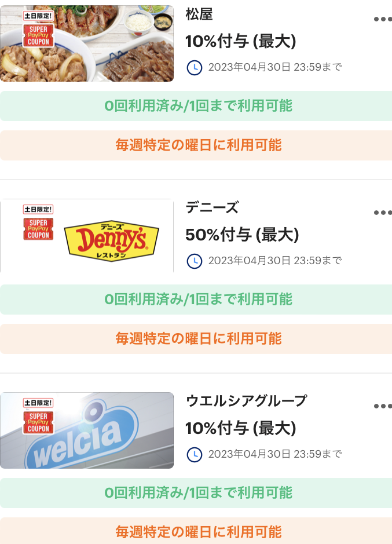Select the 松屋 store name title
This screenshot has width=392, height=544.
[x=199, y=14]
